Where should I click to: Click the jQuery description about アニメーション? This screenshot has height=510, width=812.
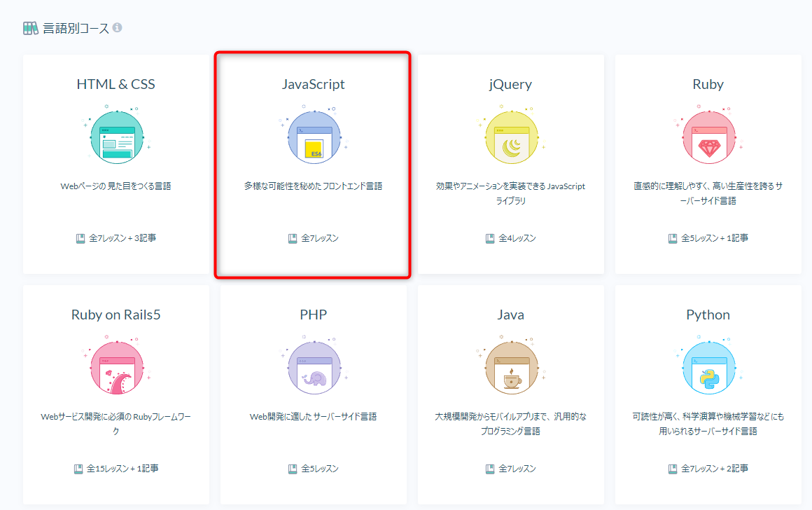coord(510,193)
